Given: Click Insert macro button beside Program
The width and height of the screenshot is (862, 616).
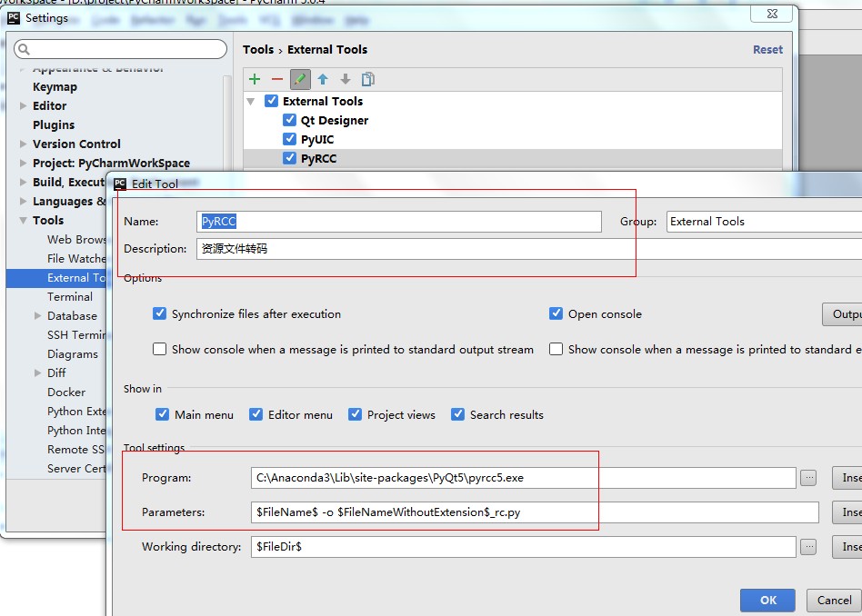Looking at the screenshot, I should click(x=847, y=478).
